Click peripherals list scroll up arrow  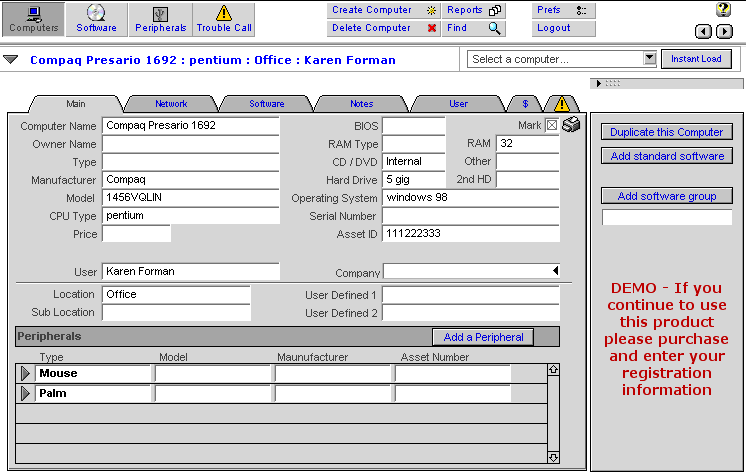[553, 370]
